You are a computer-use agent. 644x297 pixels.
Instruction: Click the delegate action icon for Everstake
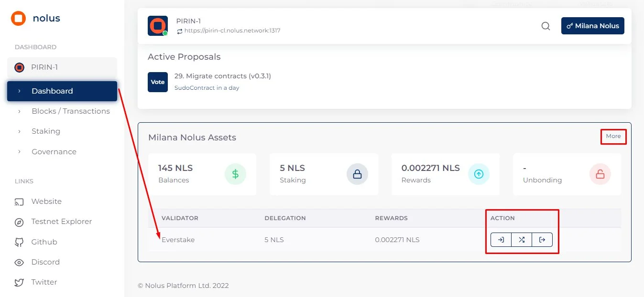click(501, 240)
